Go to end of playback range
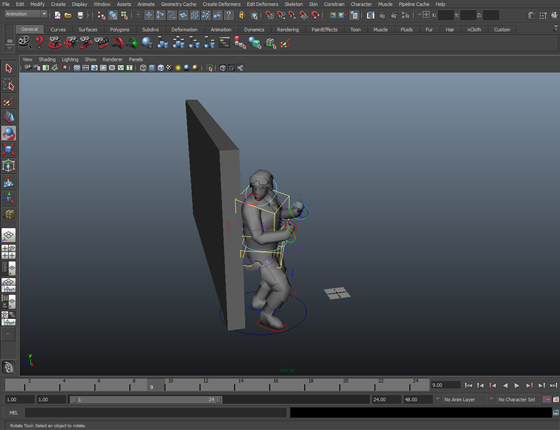The width and height of the screenshot is (560, 430). click(x=554, y=385)
